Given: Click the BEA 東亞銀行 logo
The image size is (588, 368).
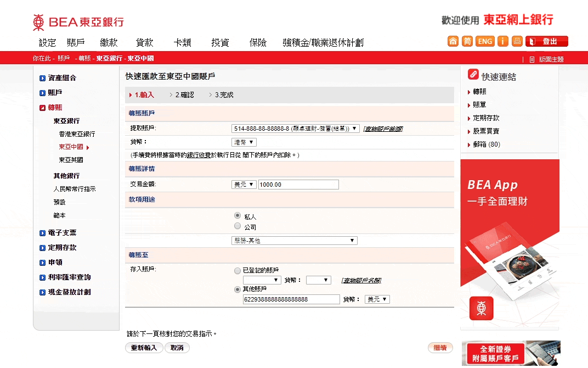Looking at the screenshot, I should tap(78, 22).
